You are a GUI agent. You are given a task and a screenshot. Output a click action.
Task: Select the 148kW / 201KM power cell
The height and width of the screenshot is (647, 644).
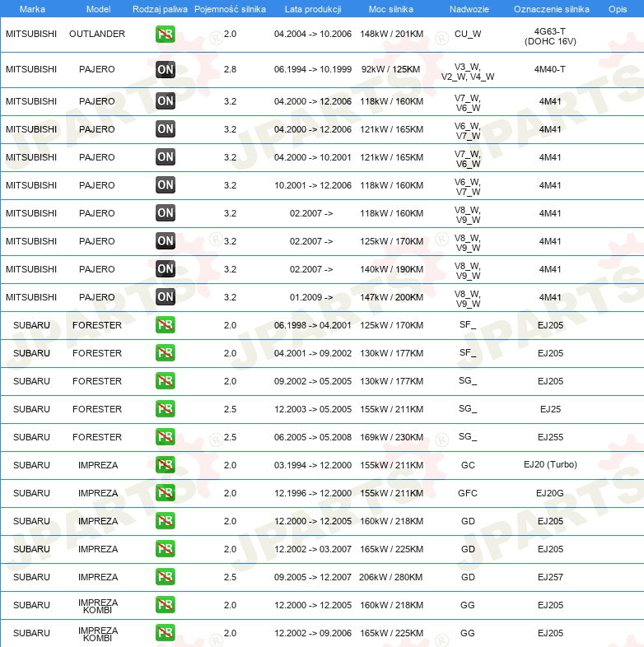(x=391, y=34)
